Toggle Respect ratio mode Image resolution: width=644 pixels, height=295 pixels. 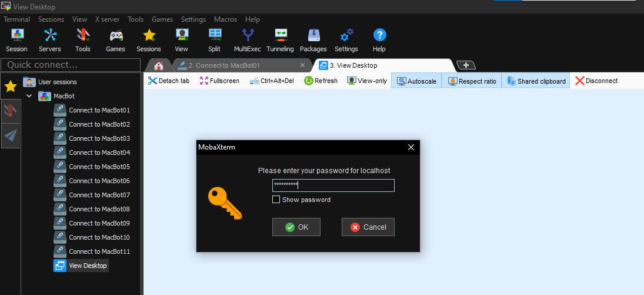472,81
